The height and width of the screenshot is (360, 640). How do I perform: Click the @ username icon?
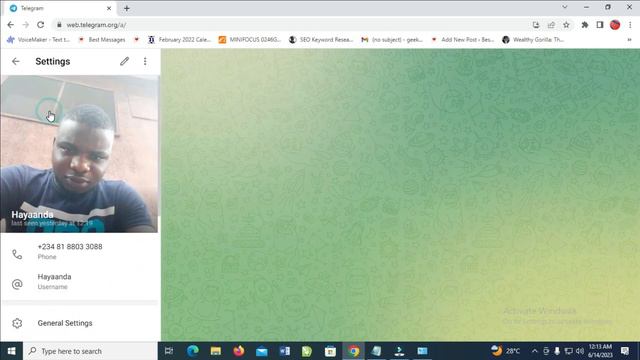(x=17, y=284)
